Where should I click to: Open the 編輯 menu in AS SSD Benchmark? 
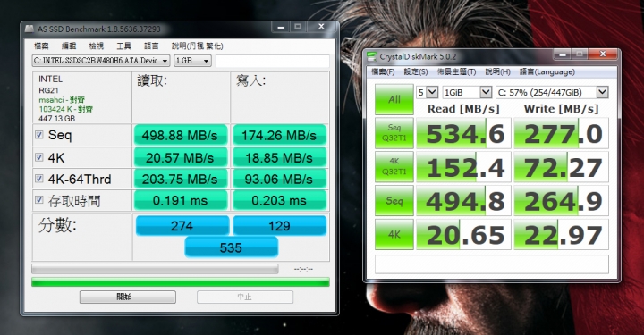click(69, 46)
